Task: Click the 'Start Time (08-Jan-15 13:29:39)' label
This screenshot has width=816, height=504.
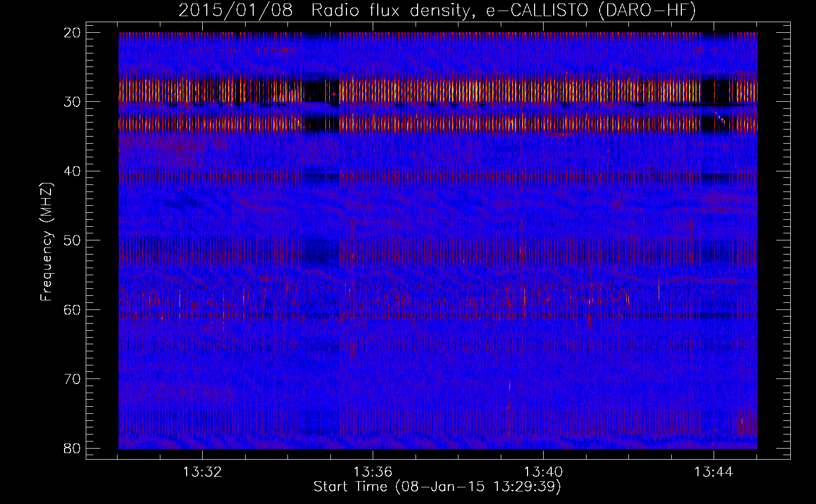Action: tap(437, 487)
